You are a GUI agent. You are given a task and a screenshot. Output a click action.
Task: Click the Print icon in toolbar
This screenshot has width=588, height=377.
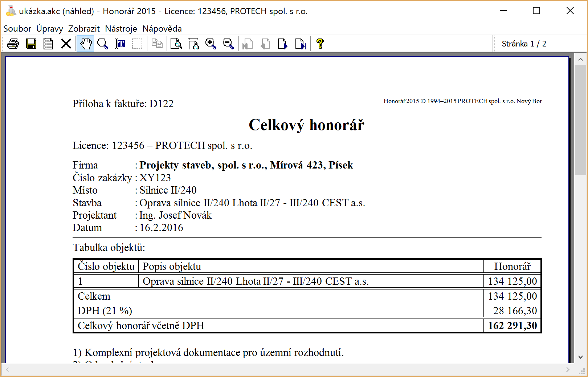(x=13, y=44)
